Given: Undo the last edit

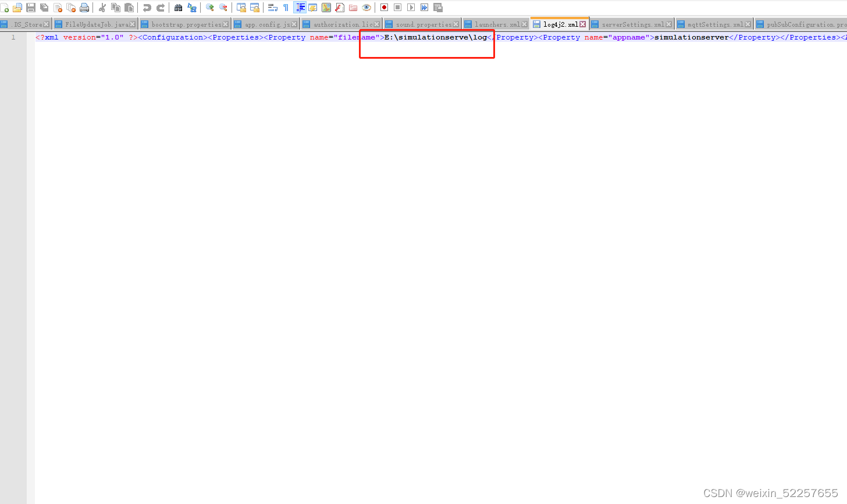Looking at the screenshot, I should pos(147,8).
